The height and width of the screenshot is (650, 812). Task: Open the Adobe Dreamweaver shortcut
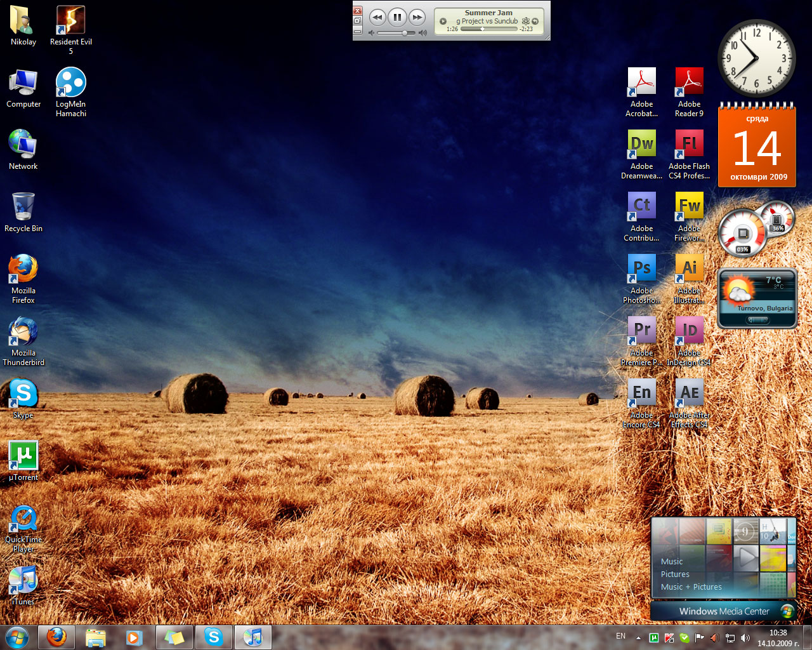click(x=641, y=144)
